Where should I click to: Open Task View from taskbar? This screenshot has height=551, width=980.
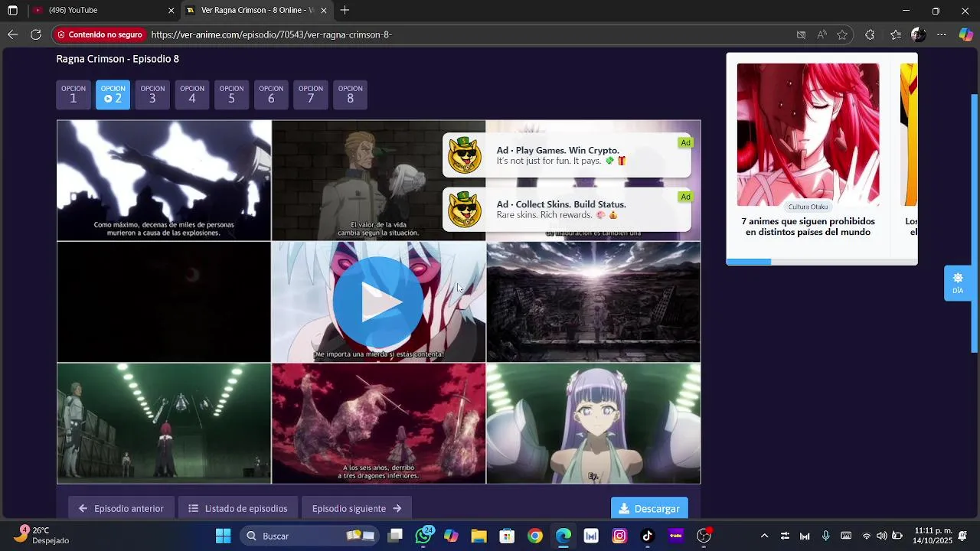tap(395, 536)
